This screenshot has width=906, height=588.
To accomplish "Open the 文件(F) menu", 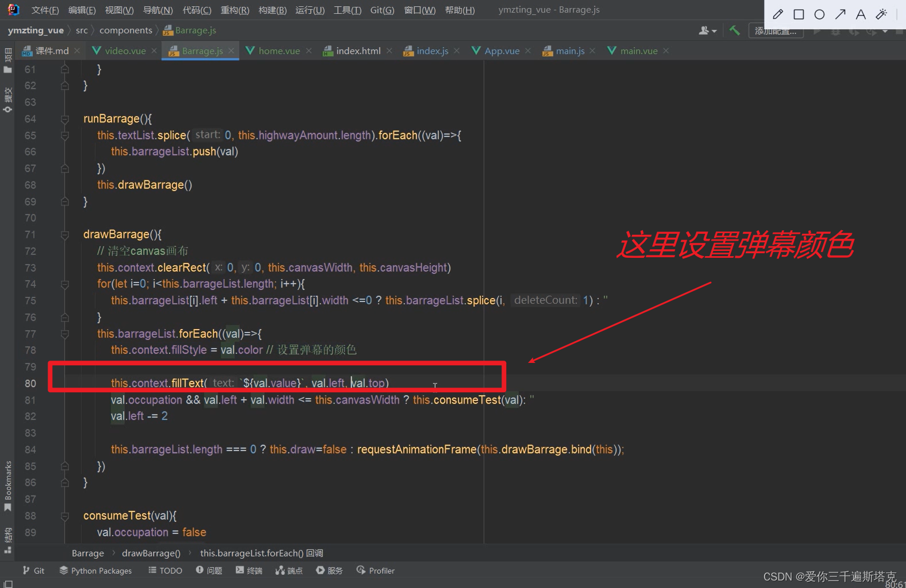I will tap(45, 10).
